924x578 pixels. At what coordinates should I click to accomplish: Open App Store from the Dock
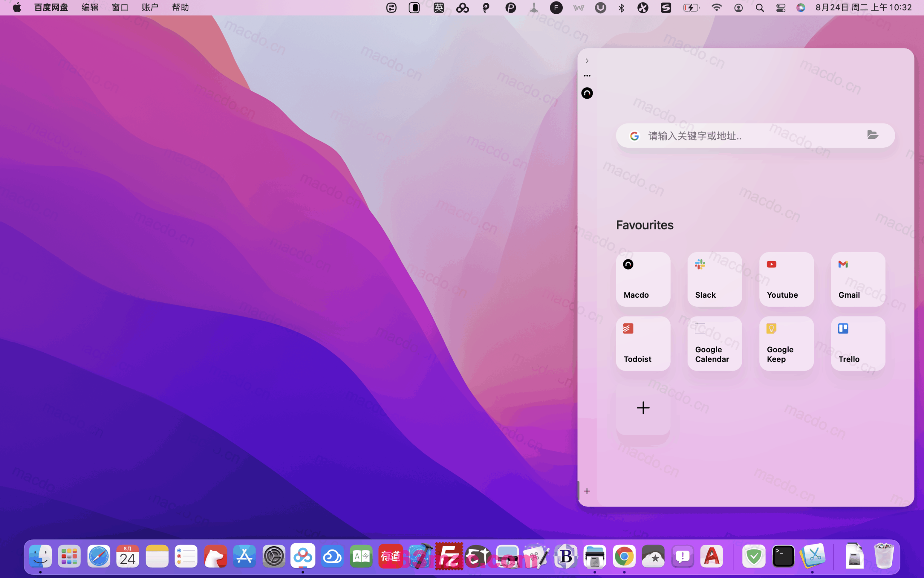pyautogui.click(x=244, y=556)
